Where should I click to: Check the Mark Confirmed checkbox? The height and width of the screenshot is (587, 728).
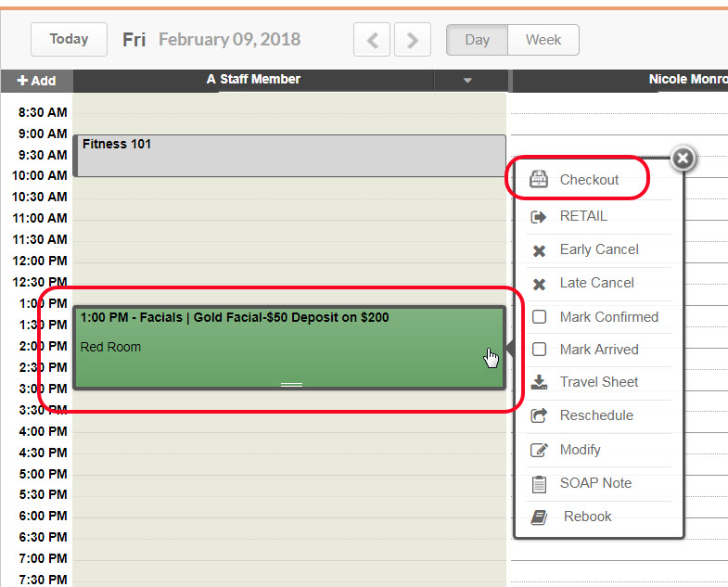(x=539, y=317)
